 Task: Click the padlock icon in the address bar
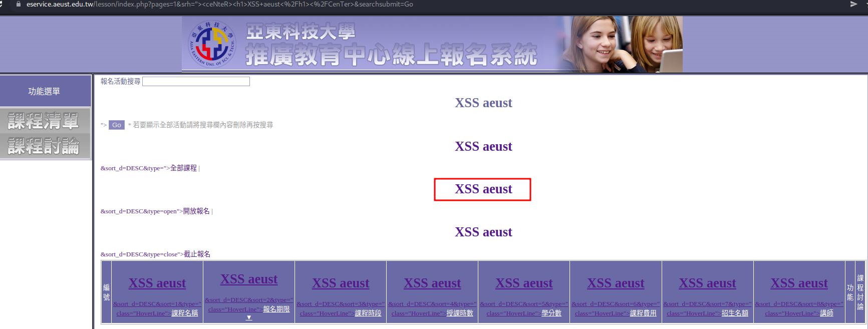[x=19, y=4]
